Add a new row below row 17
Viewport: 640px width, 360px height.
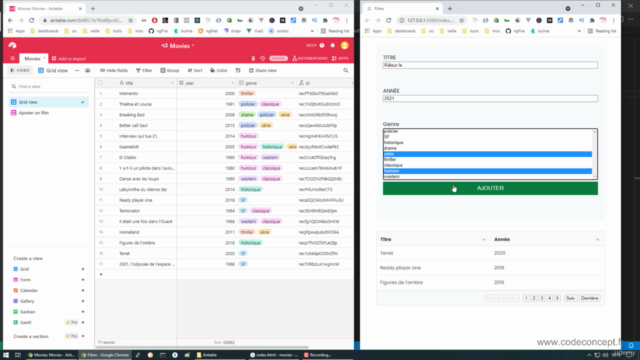pyautogui.click(x=101, y=274)
